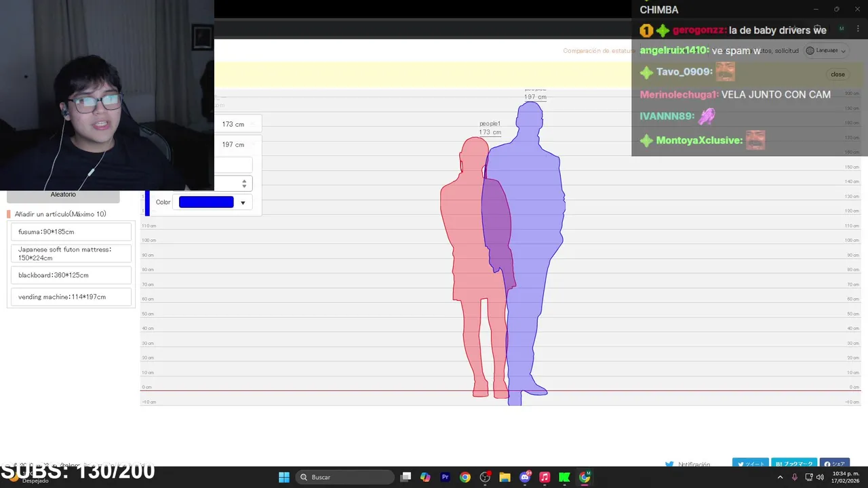Open the Language dropdown
This screenshot has width=868, height=488.
coord(826,50)
